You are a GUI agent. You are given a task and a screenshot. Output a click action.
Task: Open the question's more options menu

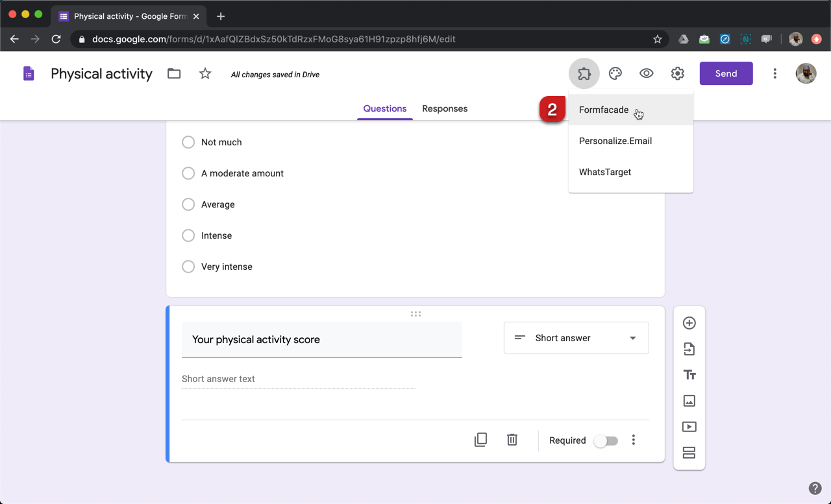[x=633, y=440]
